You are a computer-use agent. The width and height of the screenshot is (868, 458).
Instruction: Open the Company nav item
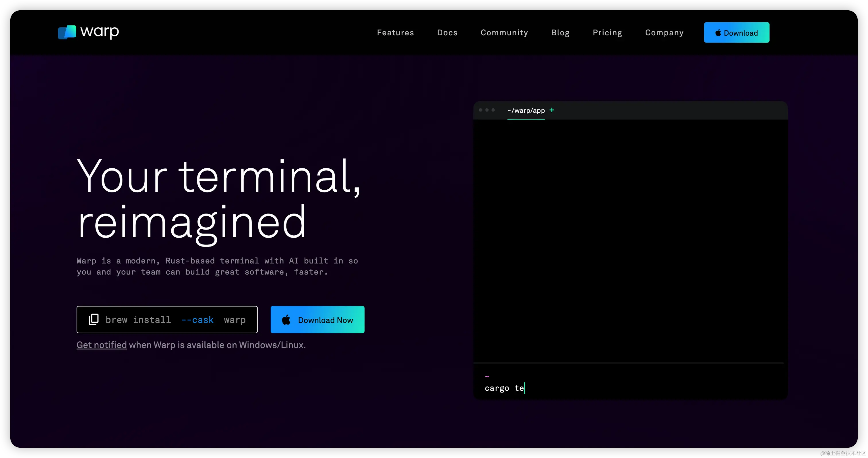coord(664,33)
